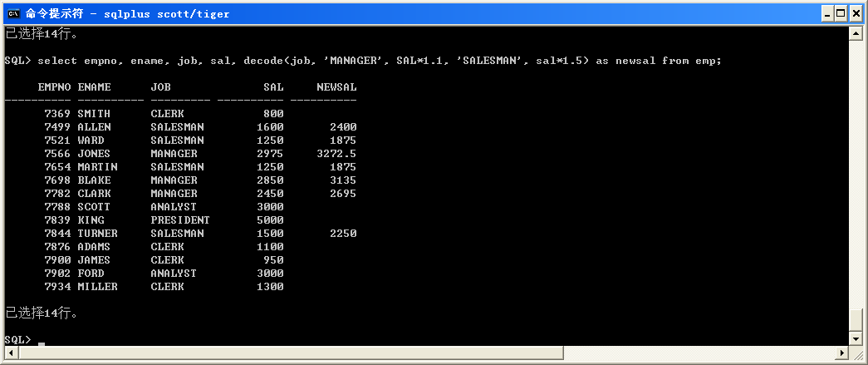Click the window title bar text

(126, 13)
